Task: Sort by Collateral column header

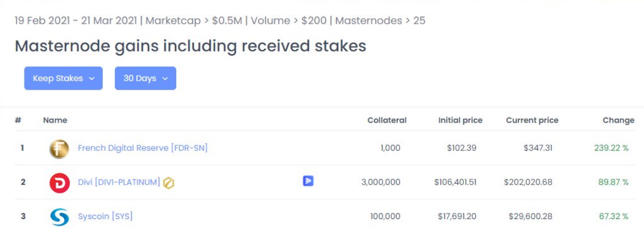Action: tap(387, 120)
